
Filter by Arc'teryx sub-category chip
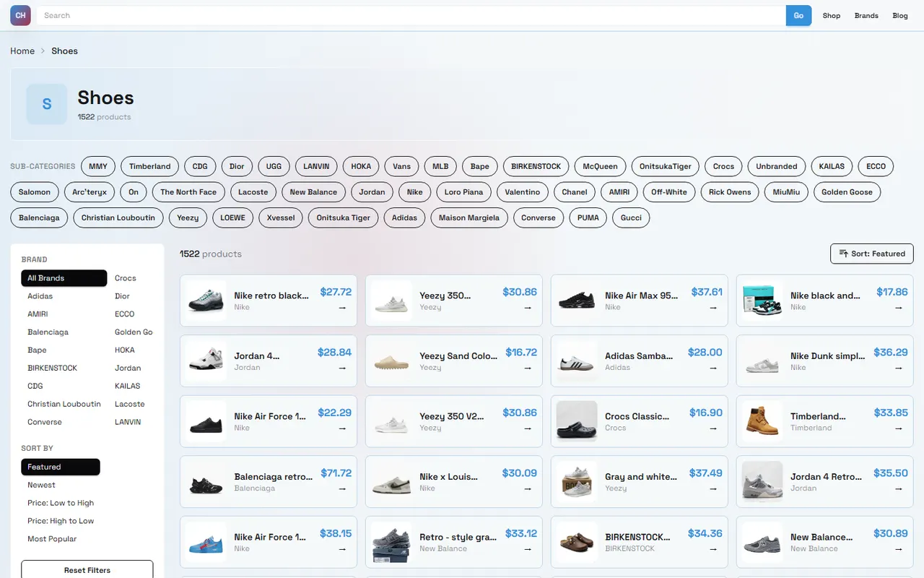point(90,192)
